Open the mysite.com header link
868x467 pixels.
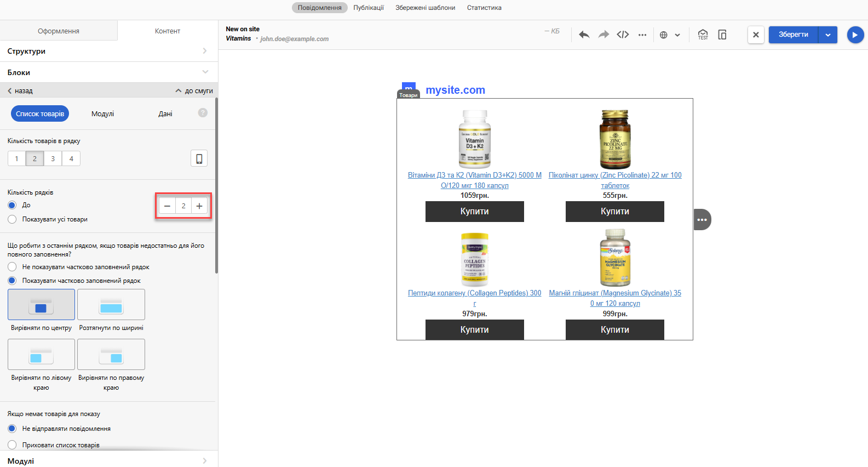tap(455, 90)
